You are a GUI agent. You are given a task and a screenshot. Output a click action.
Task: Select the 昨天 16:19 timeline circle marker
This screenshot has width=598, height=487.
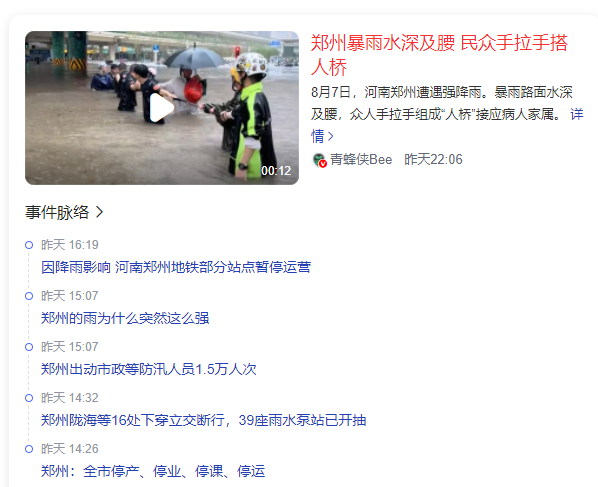coord(29,245)
